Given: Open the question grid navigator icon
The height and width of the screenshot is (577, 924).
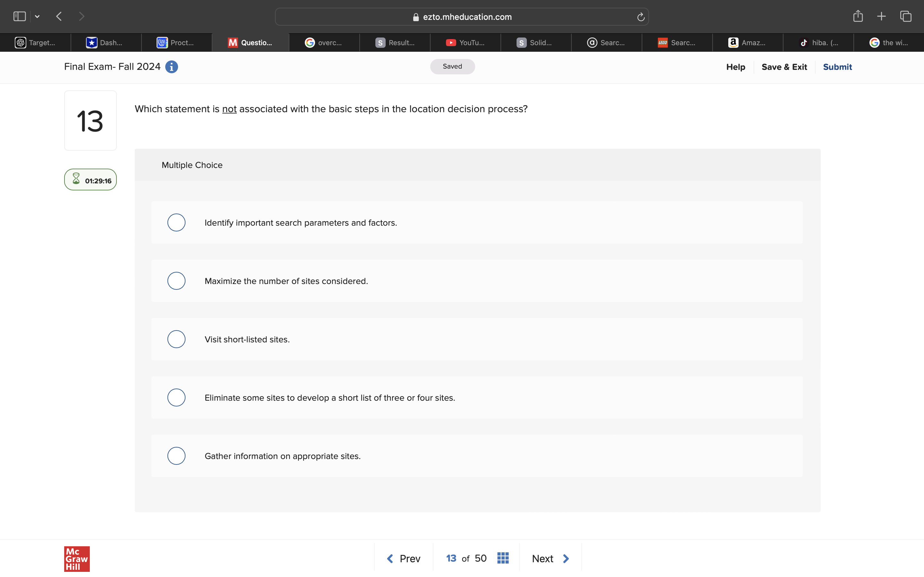Looking at the screenshot, I should pos(503,558).
